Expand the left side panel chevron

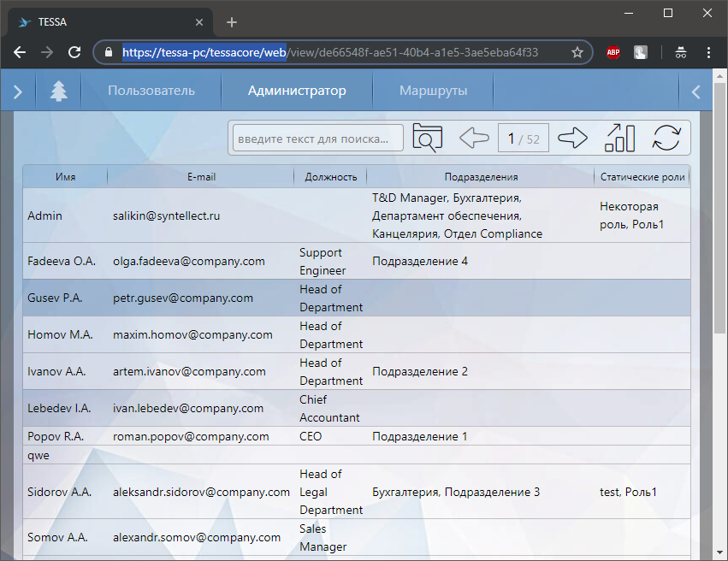(18, 92)
